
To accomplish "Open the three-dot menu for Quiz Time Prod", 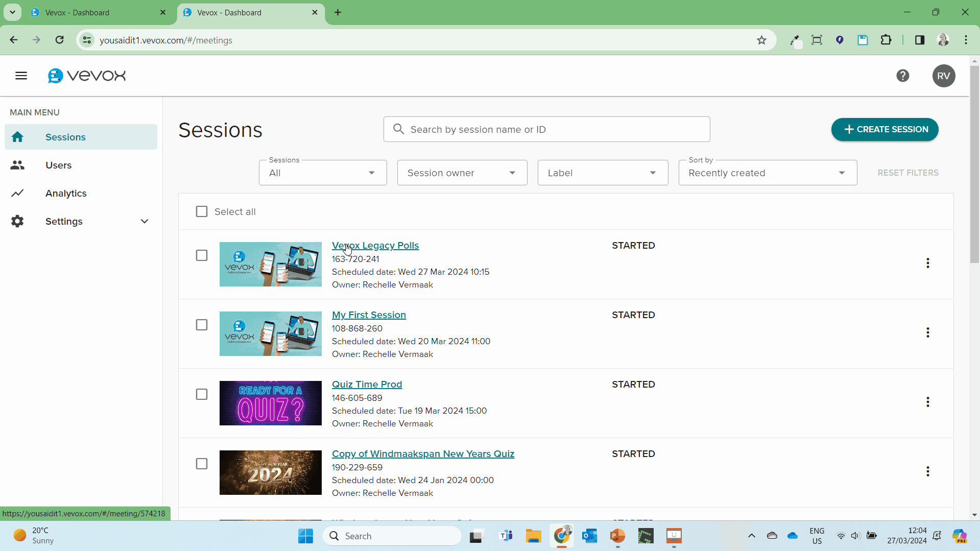I will tap(928, 402).
